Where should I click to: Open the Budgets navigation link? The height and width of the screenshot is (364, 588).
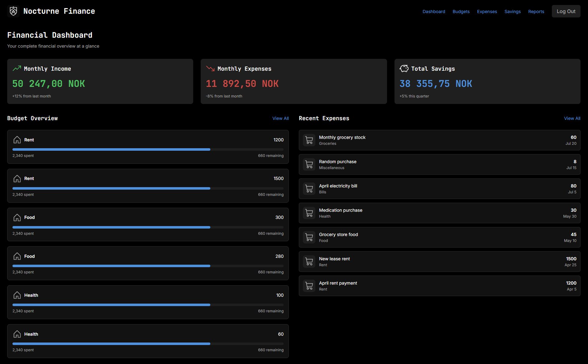click(461, 12)
